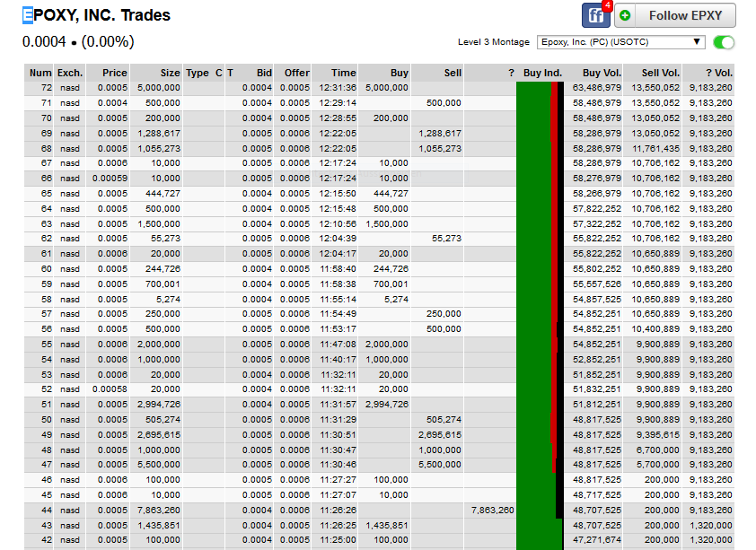756x550 pixels.
Task: Select the Type column header
Action: (197, 73)
